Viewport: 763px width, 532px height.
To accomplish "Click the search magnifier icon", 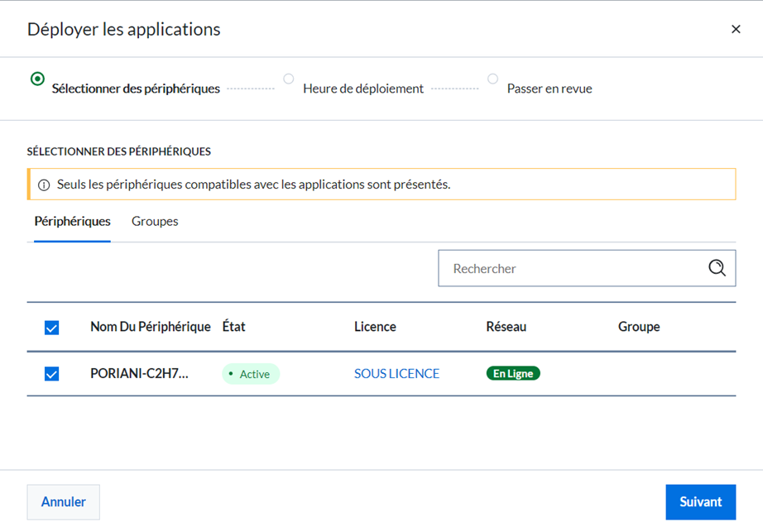I will tap(717, 268).
